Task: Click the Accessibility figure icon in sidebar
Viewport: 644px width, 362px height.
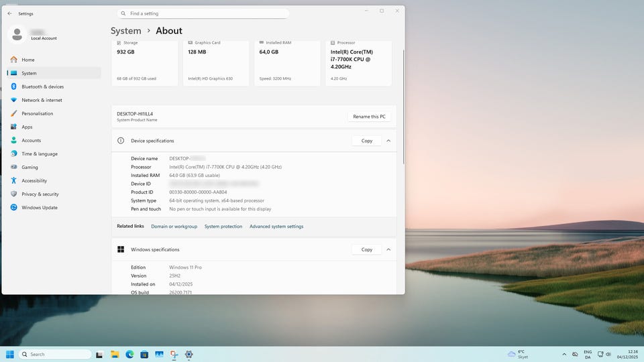Action: click(x=13, y=180)
